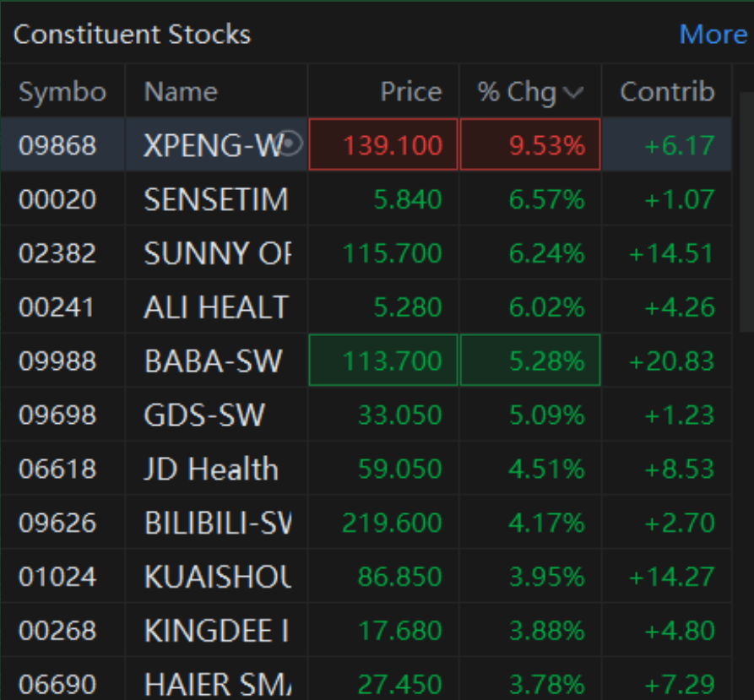Select symbol 00241 row

(x=57, y=307)
